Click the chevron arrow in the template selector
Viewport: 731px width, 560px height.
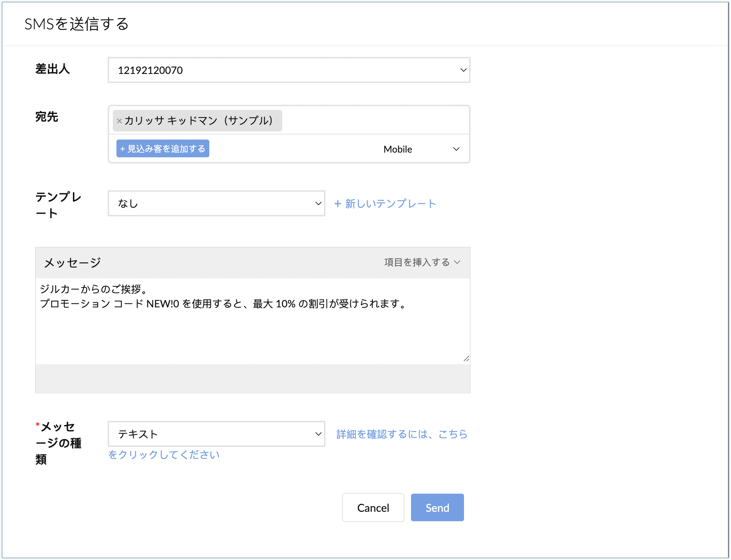[x=318, y=203]
